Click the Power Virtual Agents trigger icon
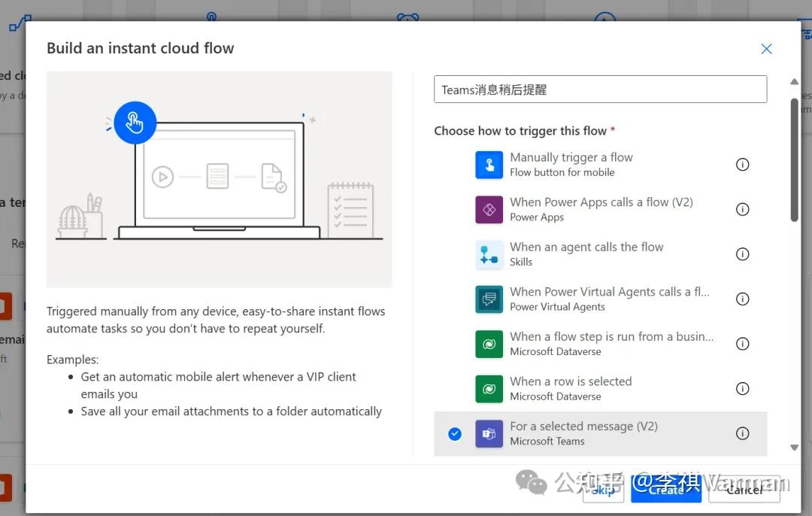Image resolution: width=812 pixels, height=516 pixels. click(x=489, y=299)
